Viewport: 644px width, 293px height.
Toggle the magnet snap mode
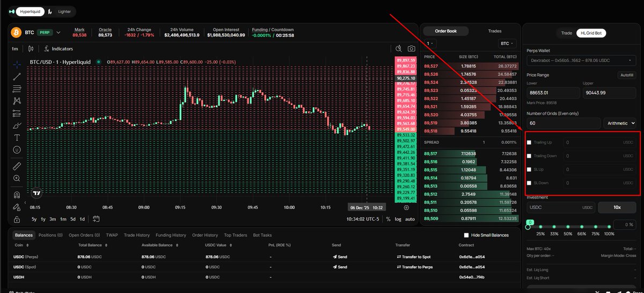click(x=17, y=194)
